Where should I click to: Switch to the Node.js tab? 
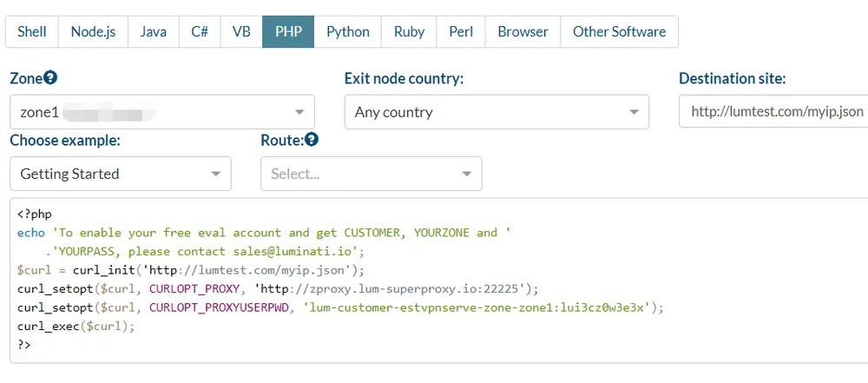pyautogui.click(x=93, y=31)
